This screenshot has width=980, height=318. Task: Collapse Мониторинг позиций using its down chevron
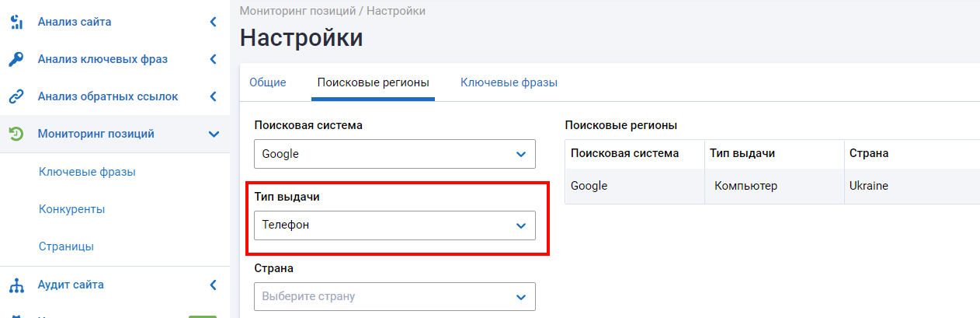[214, 134]
